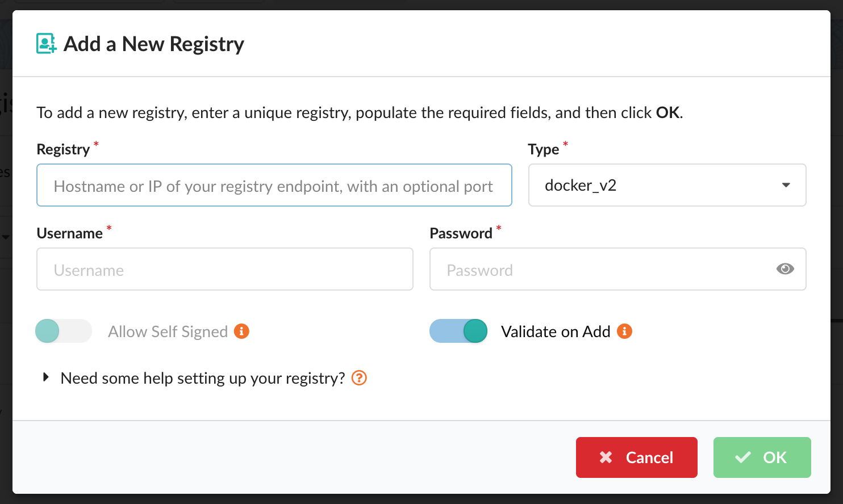
Task: Show password using the eye icon
Action: (x=785, y=269)
